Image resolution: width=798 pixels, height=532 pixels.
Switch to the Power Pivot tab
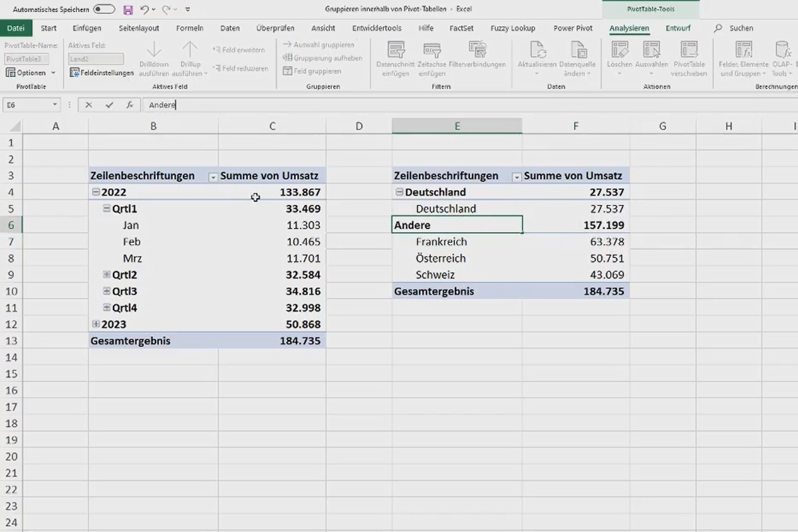[x=573, y=28]
